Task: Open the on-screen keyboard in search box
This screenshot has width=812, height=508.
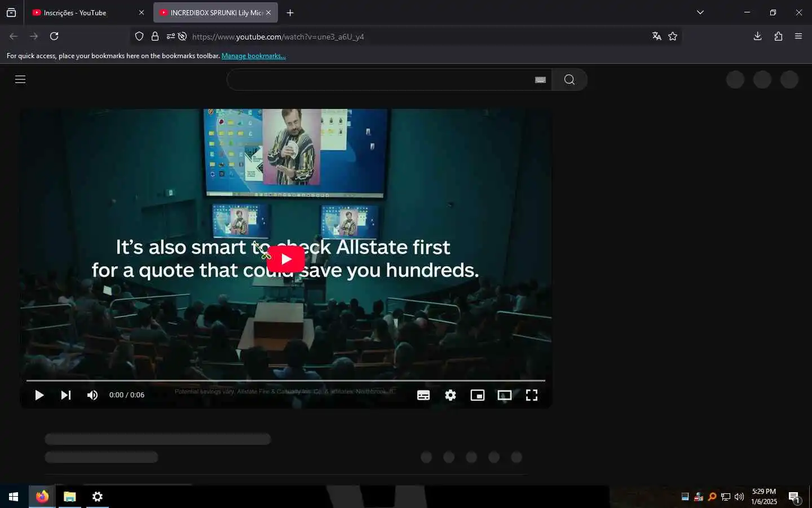Action: click(540, 80)
